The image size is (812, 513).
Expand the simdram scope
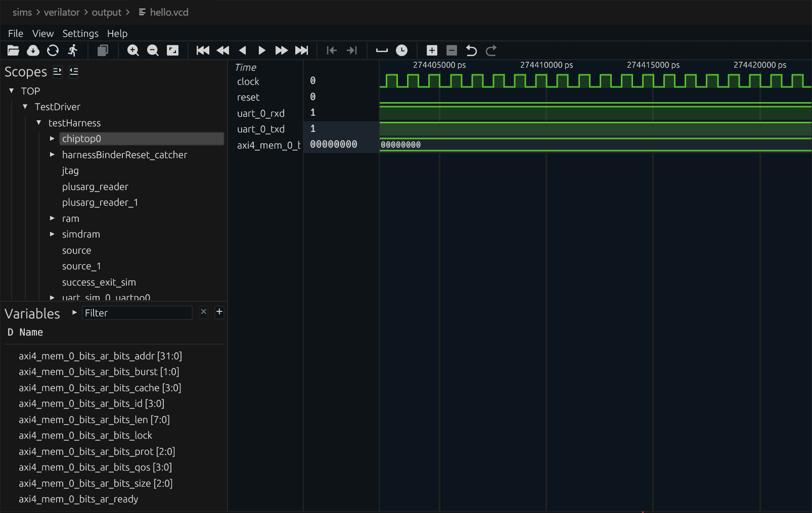pos(53,234)
